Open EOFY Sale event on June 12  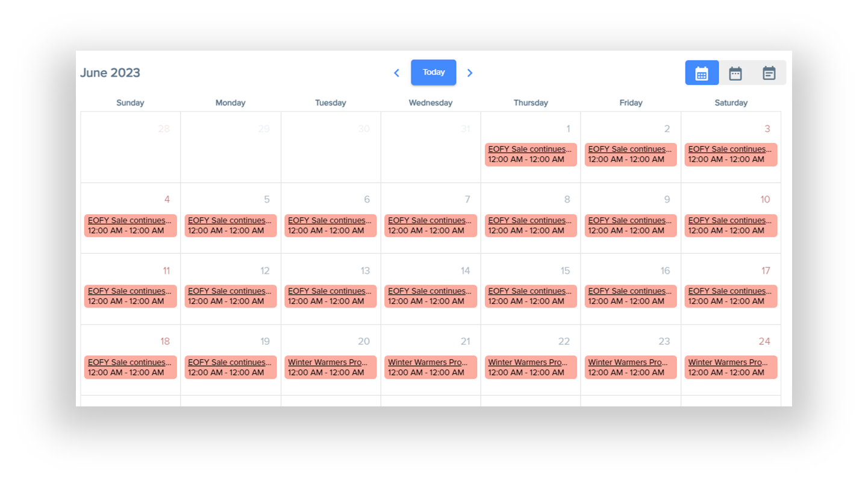(x=230, y=296)
